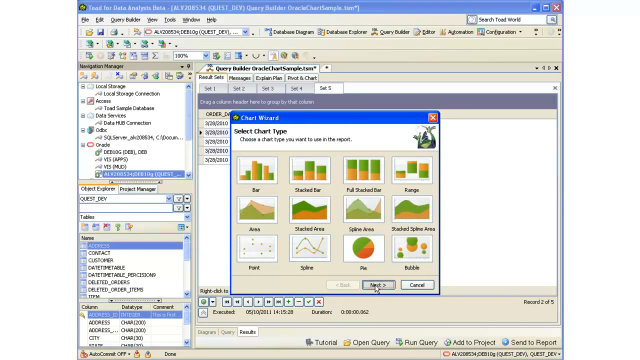Click the open folder toolbar icon
The image size is (640, 360).
coord(89,32)
